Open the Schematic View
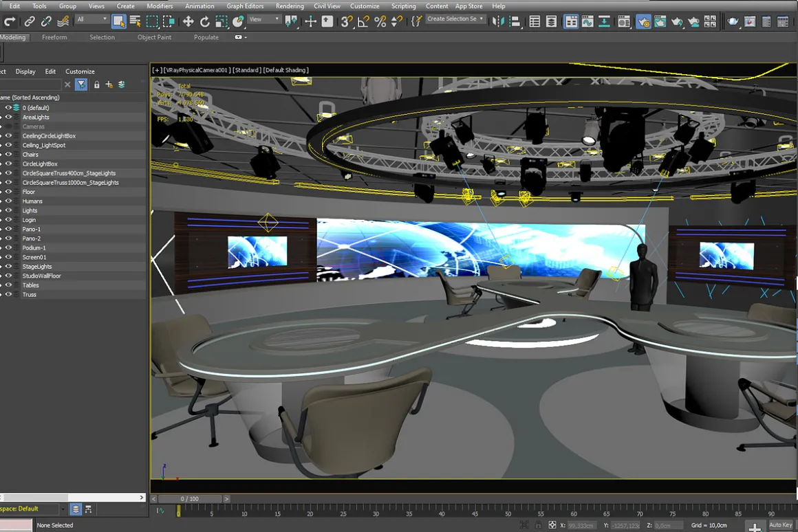 (604, 21)
